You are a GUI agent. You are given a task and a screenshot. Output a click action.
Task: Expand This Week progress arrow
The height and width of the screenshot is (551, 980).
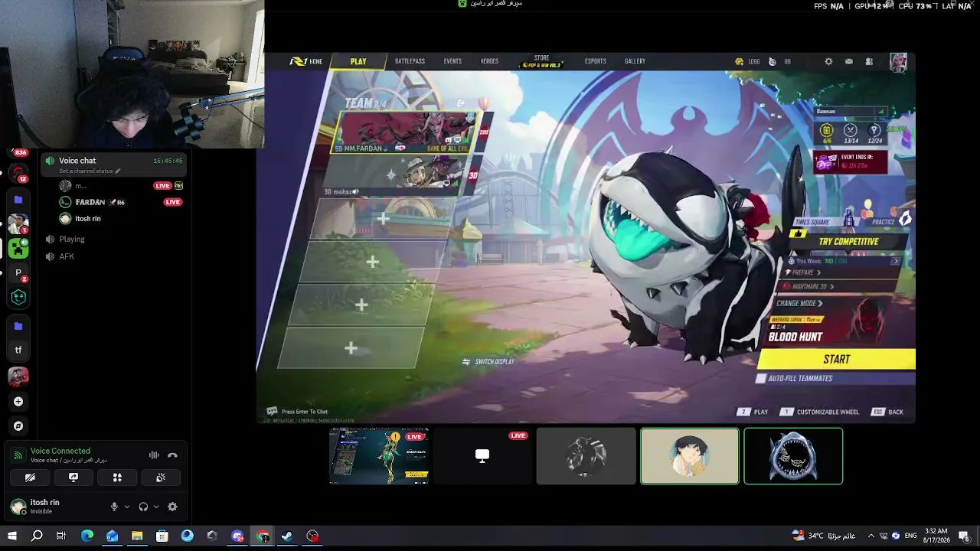[896, 261]
